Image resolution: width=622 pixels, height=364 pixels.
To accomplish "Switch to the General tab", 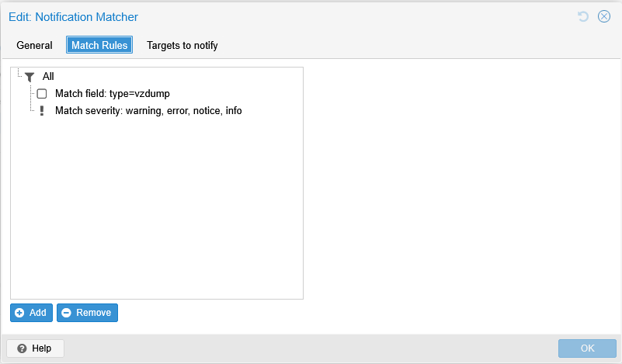I will click(34, 46).
